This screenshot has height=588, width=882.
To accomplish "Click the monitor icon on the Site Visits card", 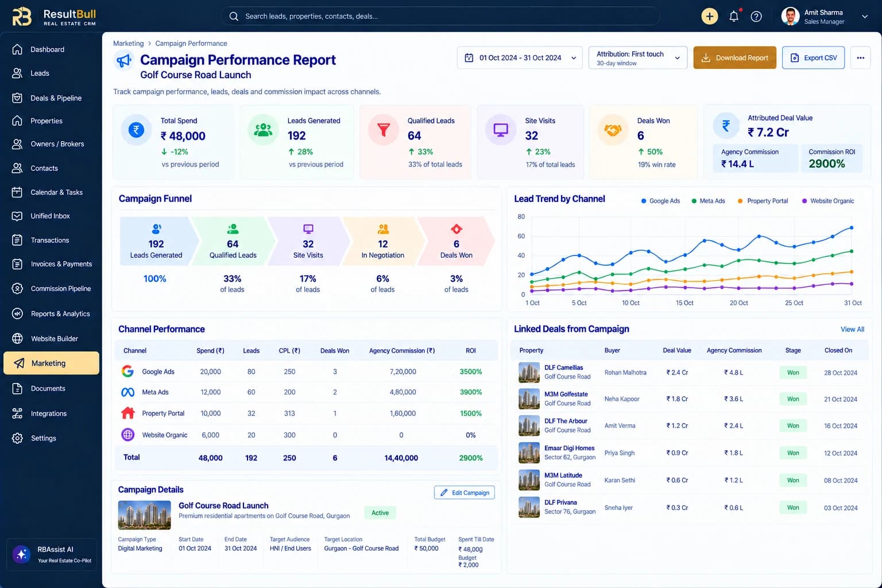I will point(501,130).
